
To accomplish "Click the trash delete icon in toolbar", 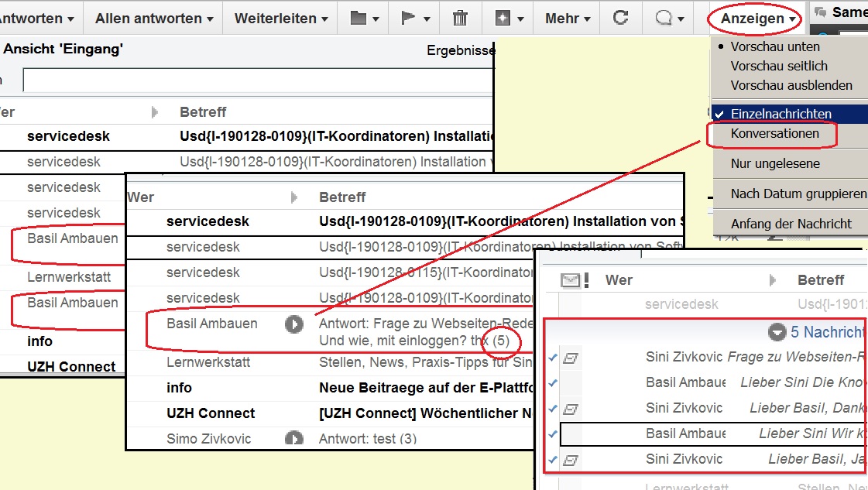I will pos(460,18).
